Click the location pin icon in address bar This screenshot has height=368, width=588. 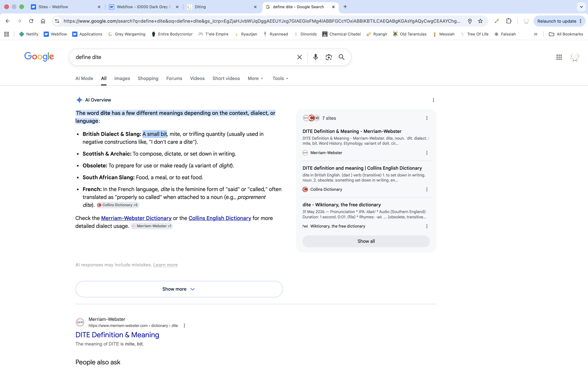(x=470, y=21)
